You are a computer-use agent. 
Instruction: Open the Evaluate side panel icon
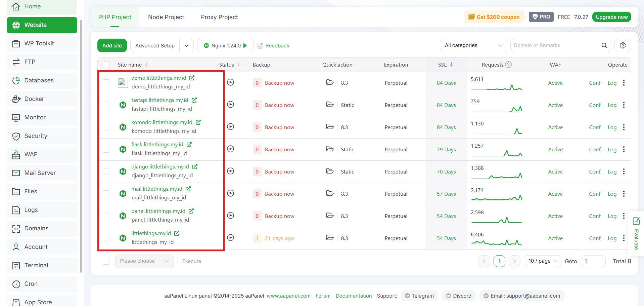[x=636, y=221]
